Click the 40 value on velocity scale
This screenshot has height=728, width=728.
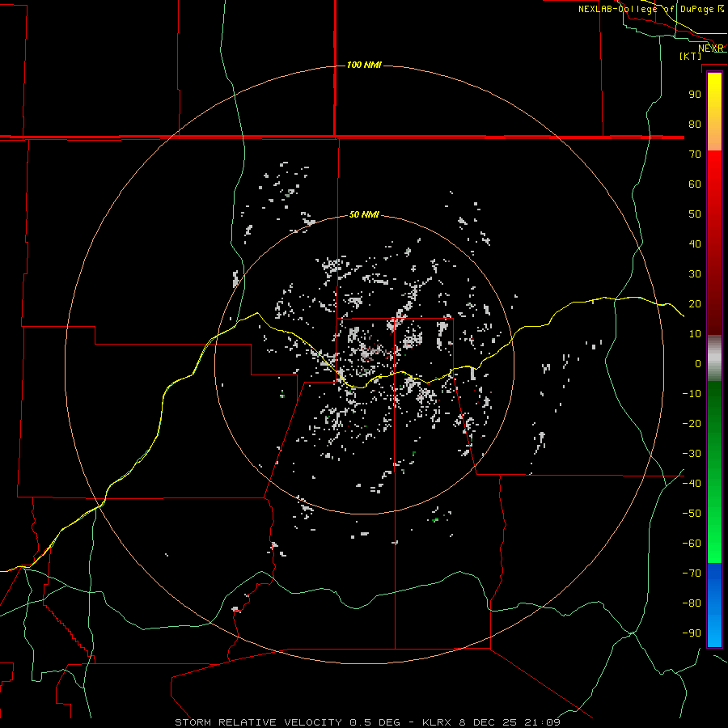(695, 243)
